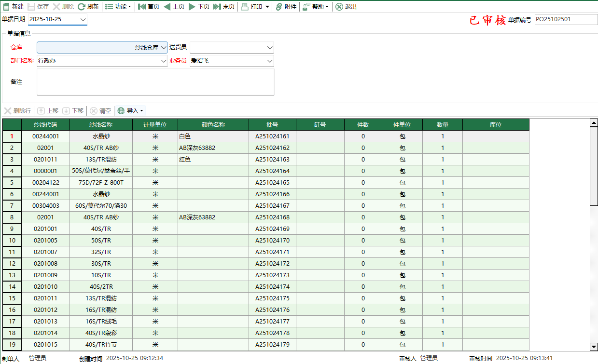Viewport: 598px width, 364px height.
Task: Expand the 单据日期 date dropdown
Action: tap(83, 19)
